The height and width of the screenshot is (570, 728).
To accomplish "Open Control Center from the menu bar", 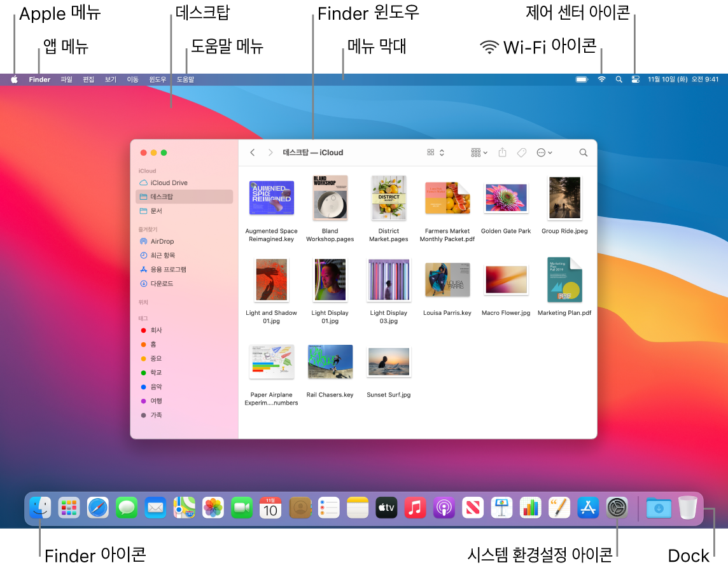I will click(x=635, y=79).
